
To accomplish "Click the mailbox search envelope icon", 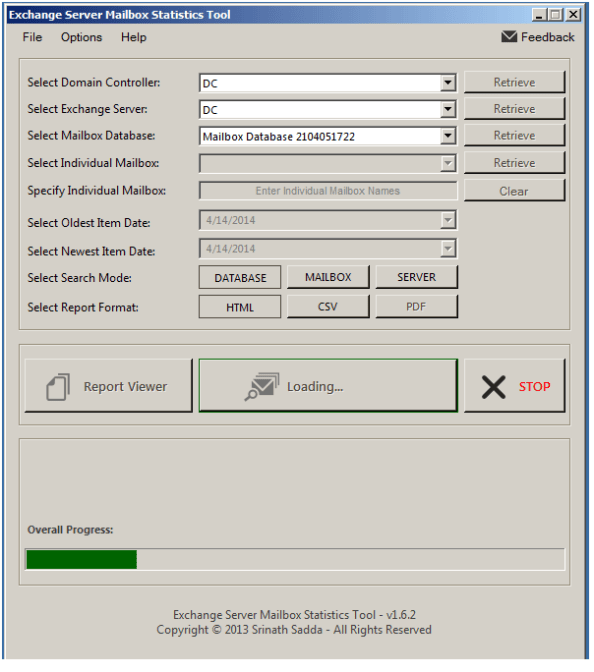I will (262, 387).
